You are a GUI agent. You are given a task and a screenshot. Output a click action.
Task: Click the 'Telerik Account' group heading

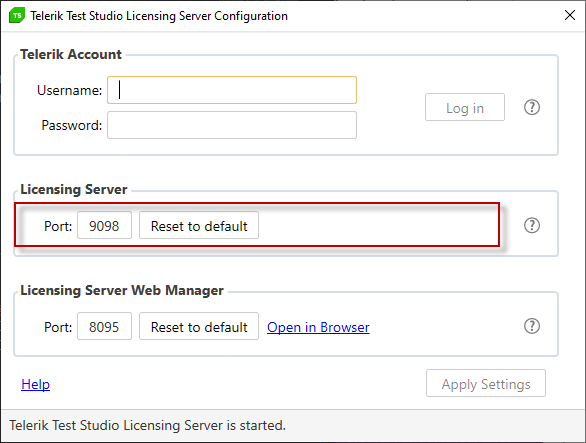pos(71,55)
